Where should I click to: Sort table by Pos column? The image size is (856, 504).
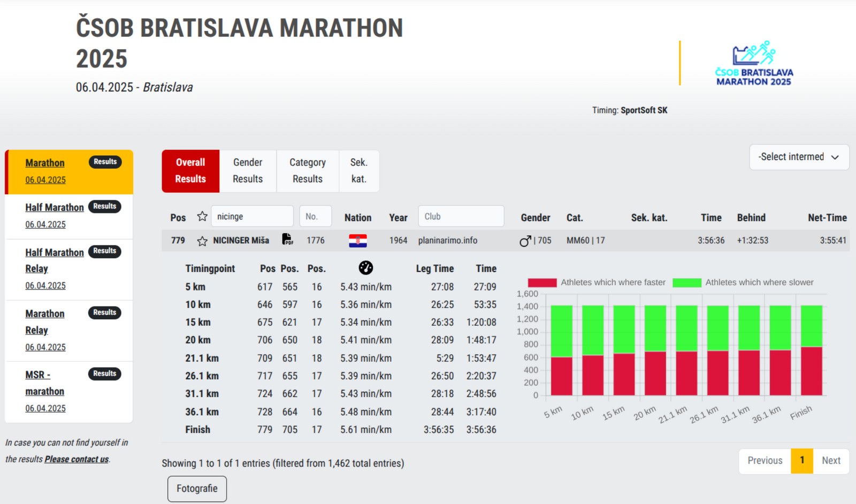click(x=178, y=218)
